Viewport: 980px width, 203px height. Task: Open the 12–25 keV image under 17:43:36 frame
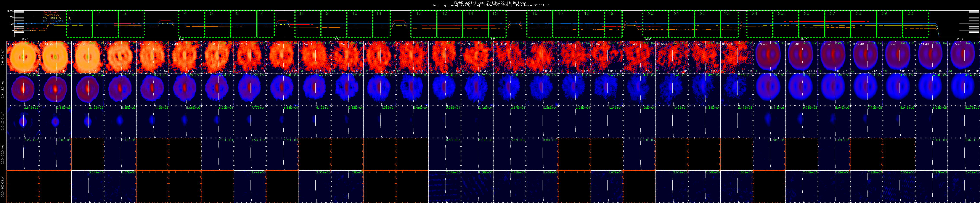coord(23,121)
